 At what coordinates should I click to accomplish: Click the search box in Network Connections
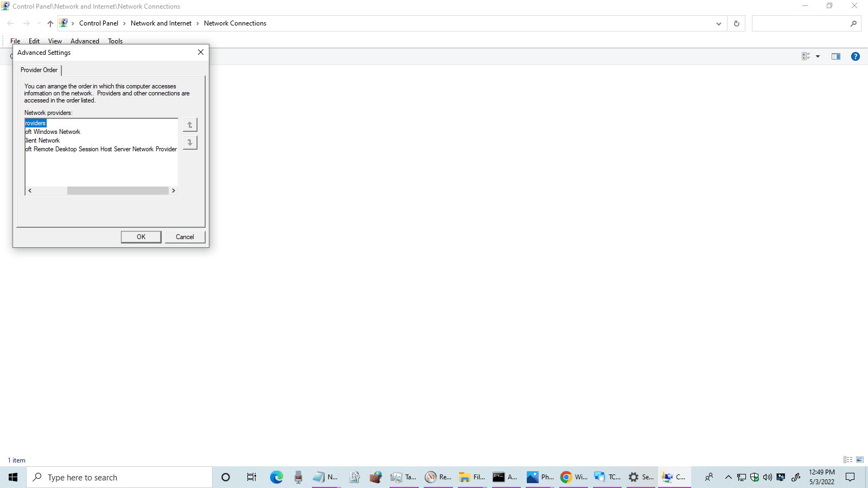click(x=806, y=23)
